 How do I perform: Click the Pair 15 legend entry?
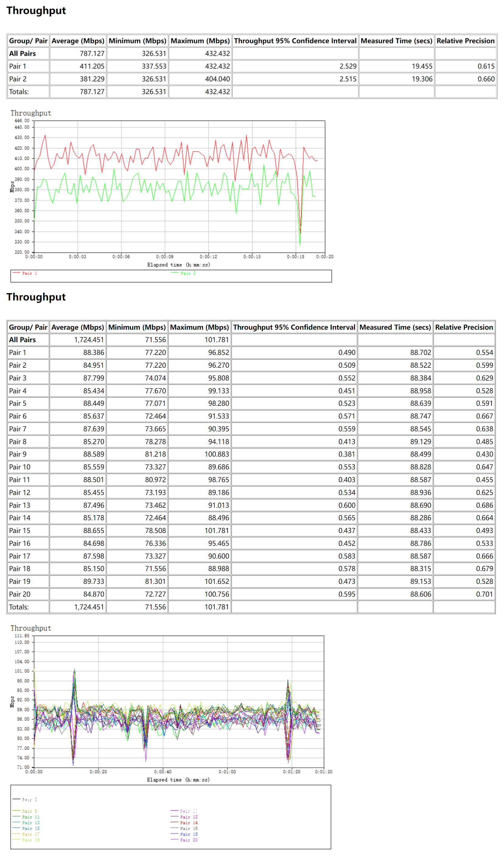click(x=26, y=829)
